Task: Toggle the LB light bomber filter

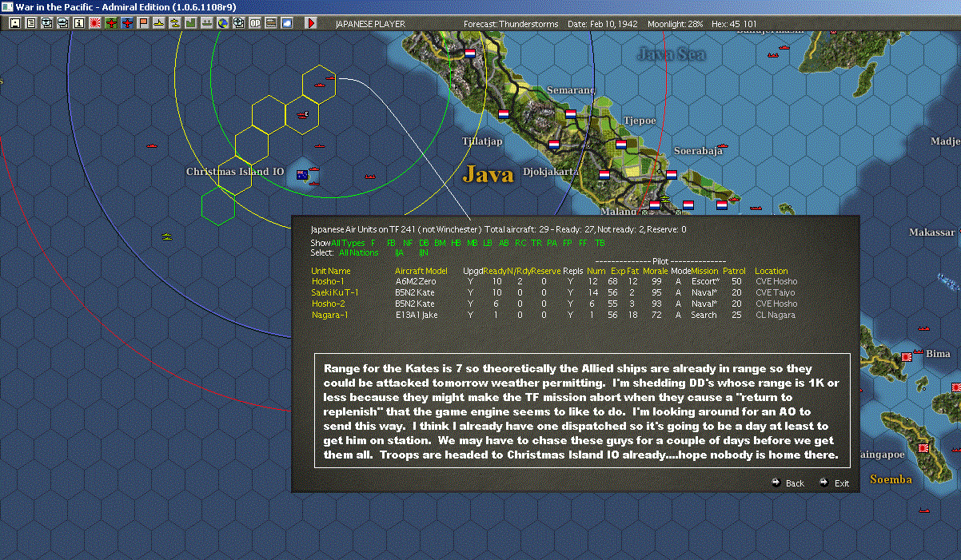Action: coord(488,243)
